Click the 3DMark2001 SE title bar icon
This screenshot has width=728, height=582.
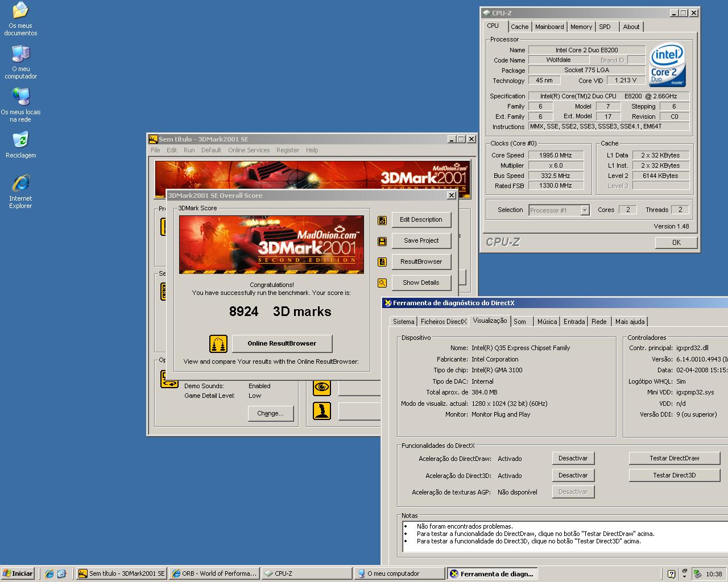point(153,139)
